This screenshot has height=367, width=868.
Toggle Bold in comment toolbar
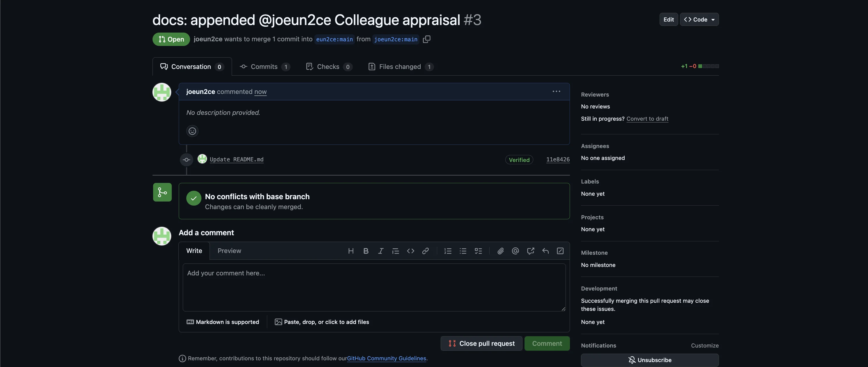click(366, 251)
